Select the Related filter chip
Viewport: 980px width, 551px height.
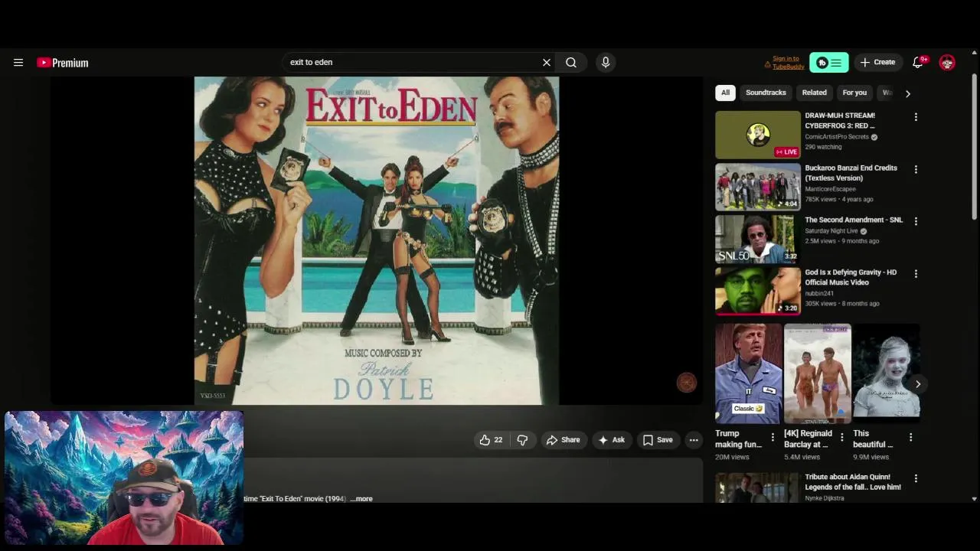click(814, 93)
